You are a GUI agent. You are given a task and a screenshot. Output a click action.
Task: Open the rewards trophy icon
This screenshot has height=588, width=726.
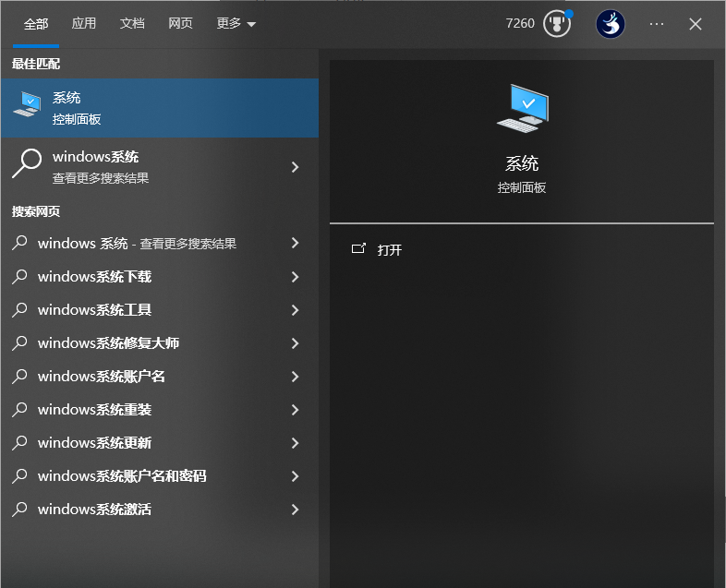point(557,24)
